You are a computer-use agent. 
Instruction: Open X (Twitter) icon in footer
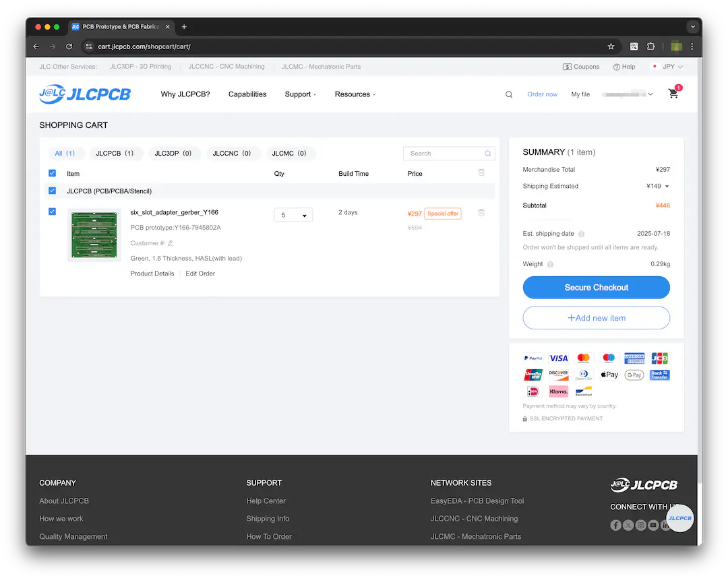(x=628, y=525)
